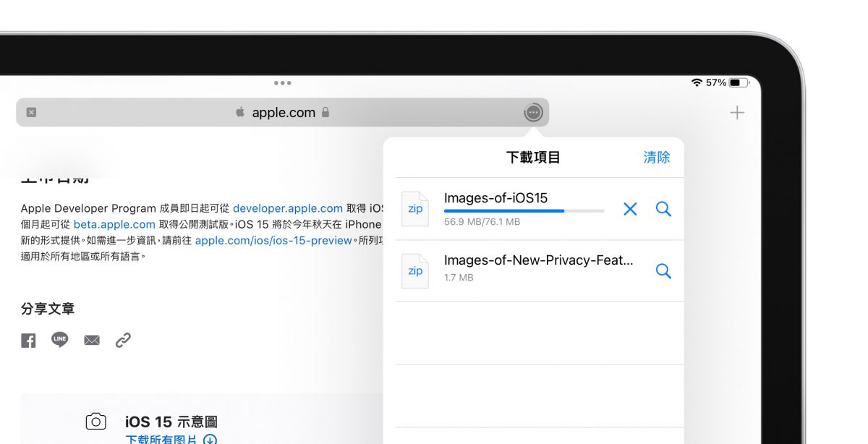The height and width of the screenshot is (444, 868).
Task: Check the Wi-Fi status icon
Action: coord(697,82)
